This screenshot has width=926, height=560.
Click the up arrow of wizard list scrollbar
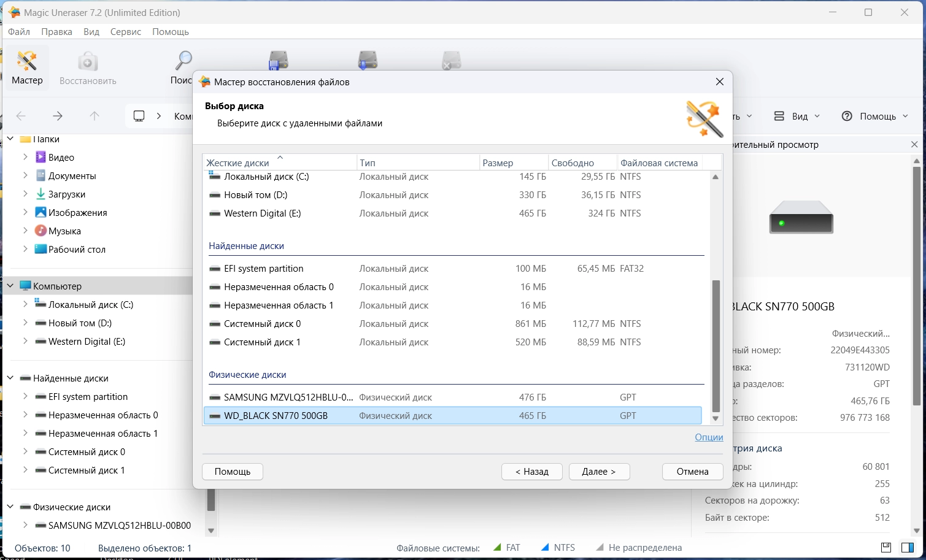pos(716,177)
